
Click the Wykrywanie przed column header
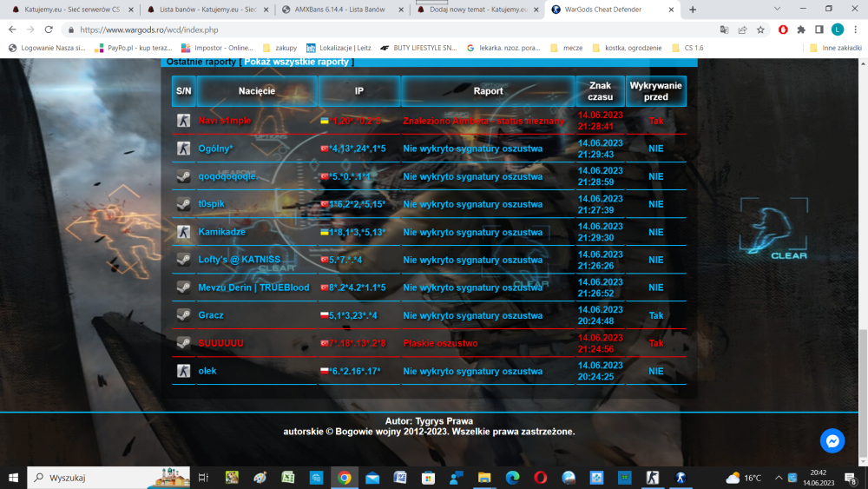[656, 91]
